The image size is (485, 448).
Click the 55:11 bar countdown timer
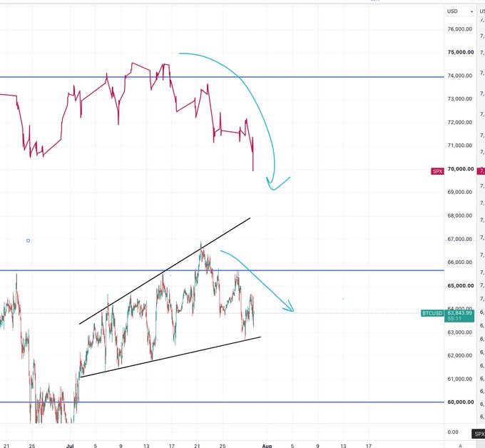click(x=454, y=318)
